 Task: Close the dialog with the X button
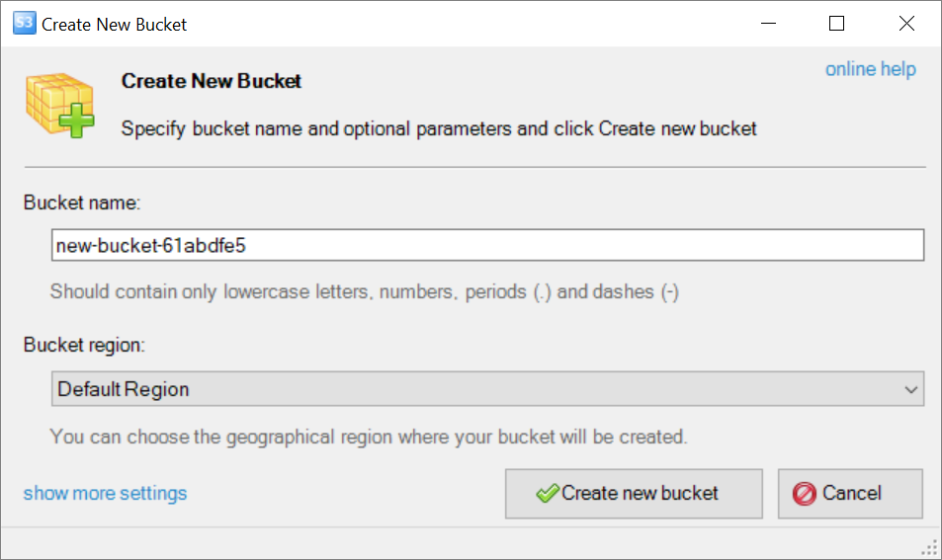tap(906, 24)
